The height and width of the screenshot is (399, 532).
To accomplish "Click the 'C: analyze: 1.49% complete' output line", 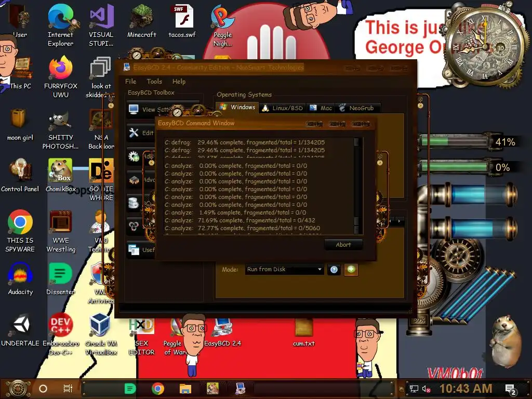I will (x=235, y=212).
